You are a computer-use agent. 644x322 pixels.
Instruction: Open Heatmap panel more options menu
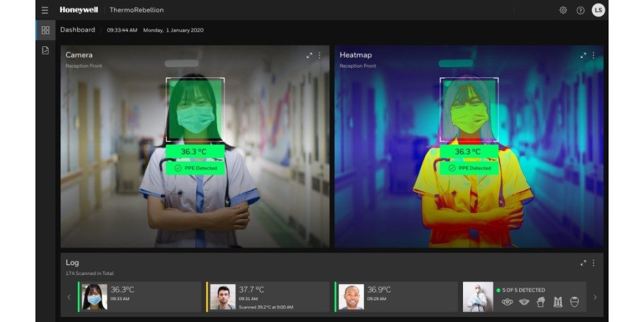[x=594, y=55]
